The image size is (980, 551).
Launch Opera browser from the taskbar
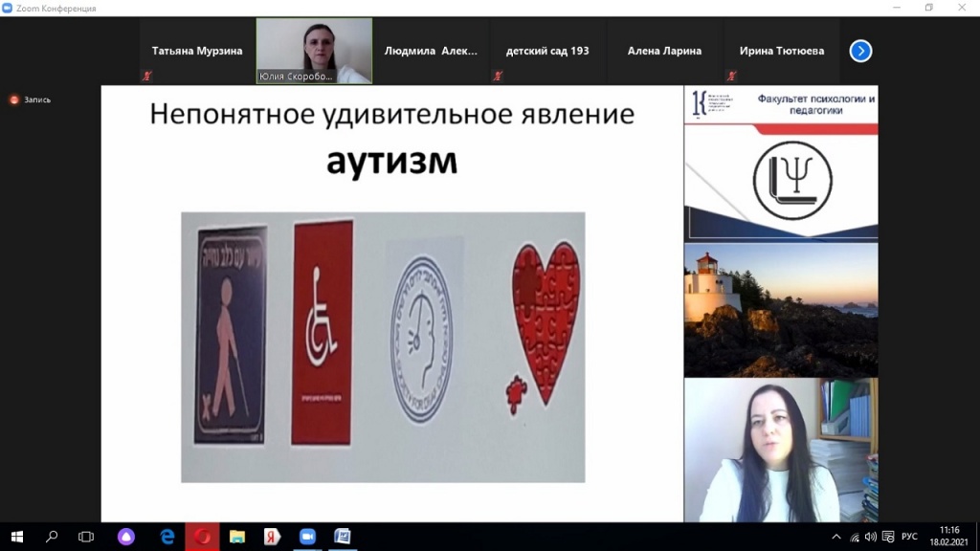coord(203,537)
